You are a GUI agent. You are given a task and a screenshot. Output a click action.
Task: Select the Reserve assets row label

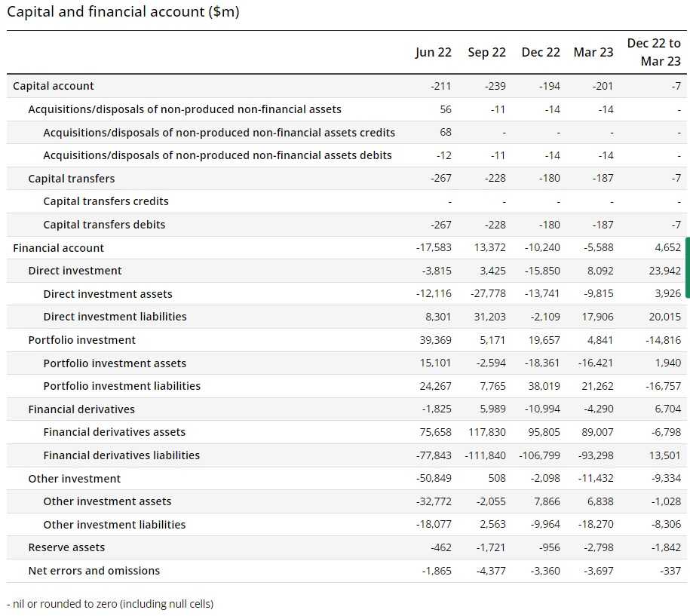66,547
